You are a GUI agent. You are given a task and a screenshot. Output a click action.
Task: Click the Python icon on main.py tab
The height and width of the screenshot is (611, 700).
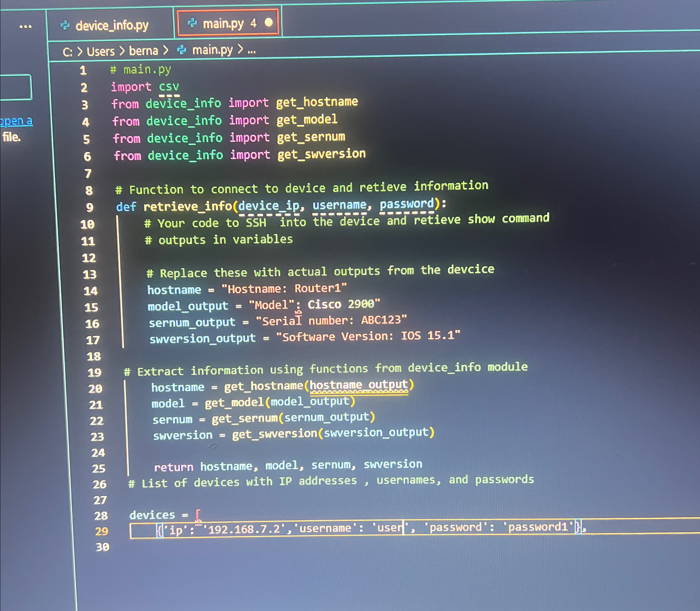pos(193,23)
